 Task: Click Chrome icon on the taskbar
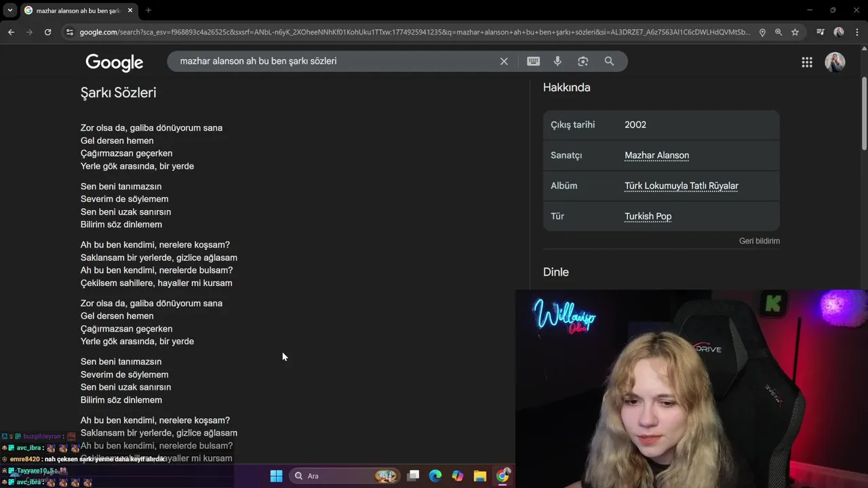[x=502, y=476]
